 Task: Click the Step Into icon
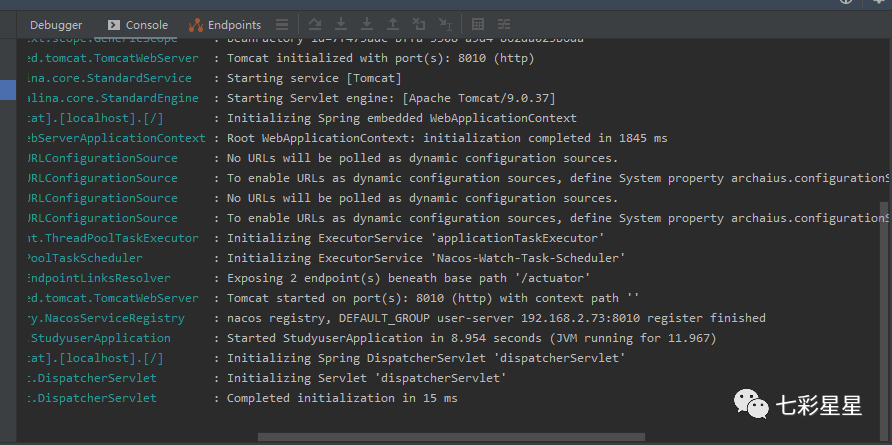(342, 24)
